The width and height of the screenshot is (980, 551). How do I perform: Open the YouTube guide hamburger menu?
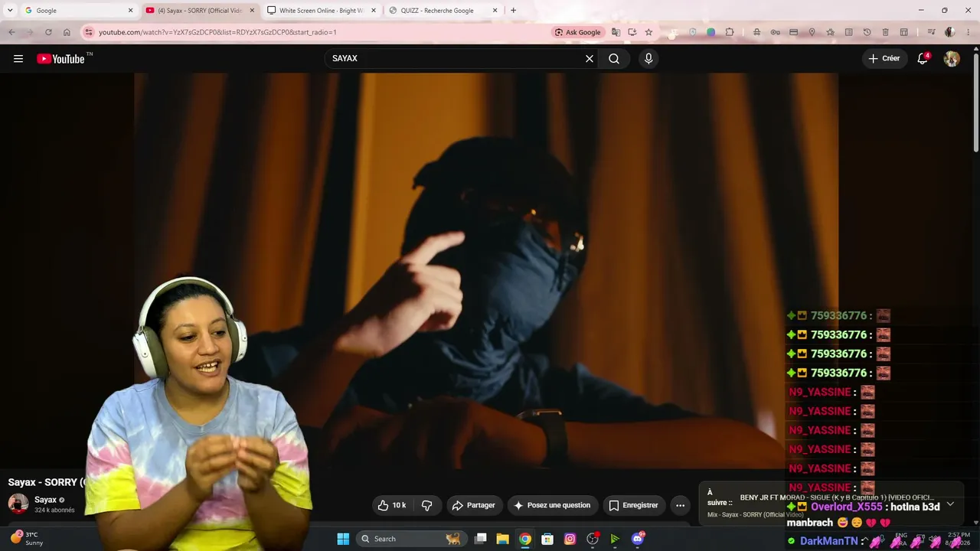(18, 59)
